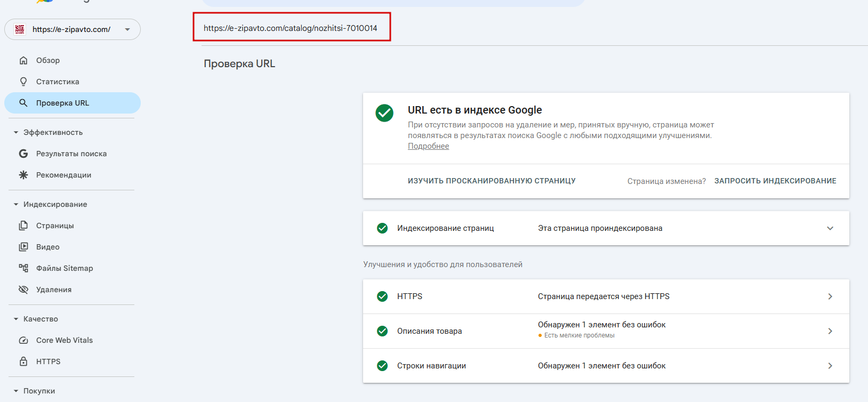The height and width of the screenshot is (402, 868).
Task: Click the inspected URL input field
Action: [291, 28]
